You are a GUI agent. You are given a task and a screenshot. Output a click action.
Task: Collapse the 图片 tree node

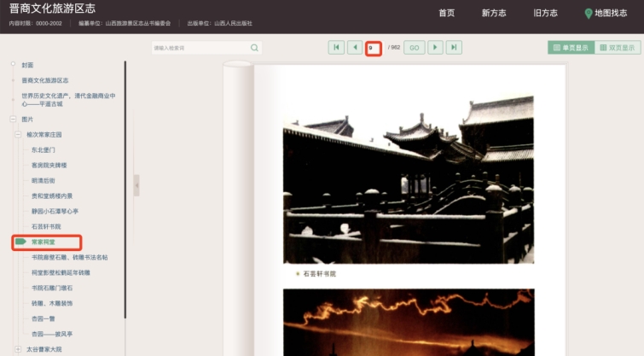tap(13, 120)
